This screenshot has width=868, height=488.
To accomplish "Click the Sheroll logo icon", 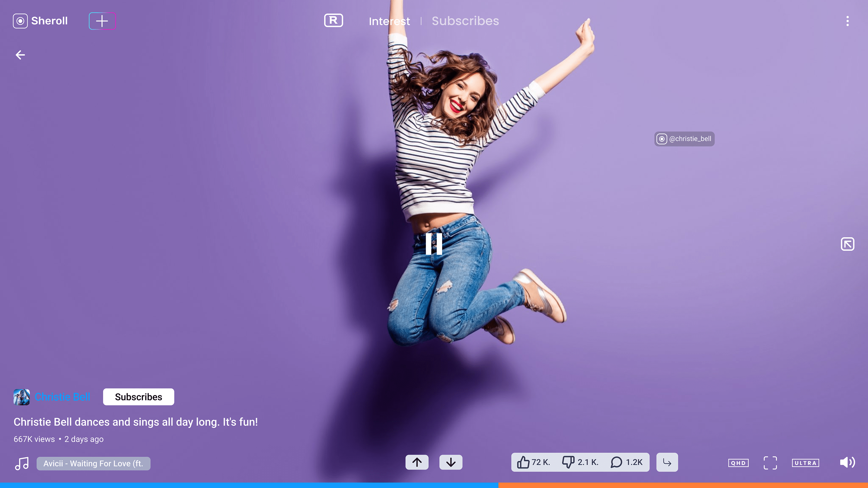I will pyautogui.click(x=20, y=21).
